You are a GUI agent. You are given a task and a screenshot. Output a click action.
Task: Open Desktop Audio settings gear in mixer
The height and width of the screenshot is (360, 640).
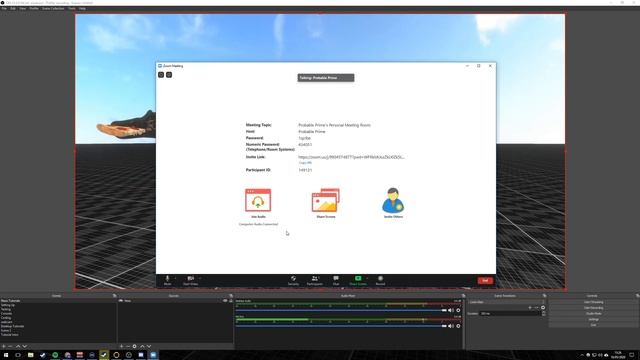458,310
